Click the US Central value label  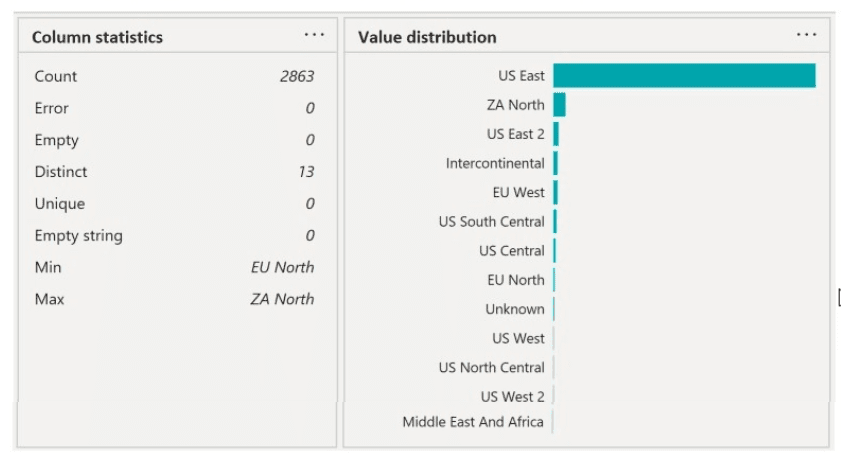511,251
